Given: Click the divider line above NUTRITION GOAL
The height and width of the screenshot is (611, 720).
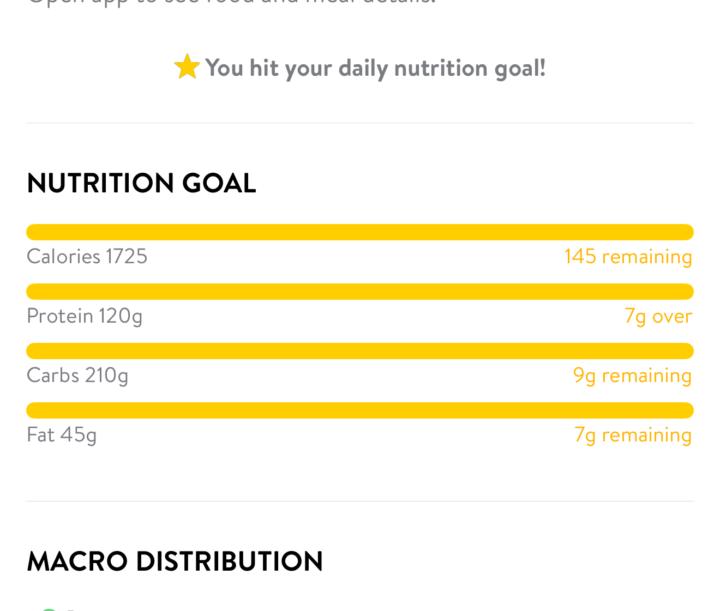Looking at the screenshot, I should click(x=360, y=123).
